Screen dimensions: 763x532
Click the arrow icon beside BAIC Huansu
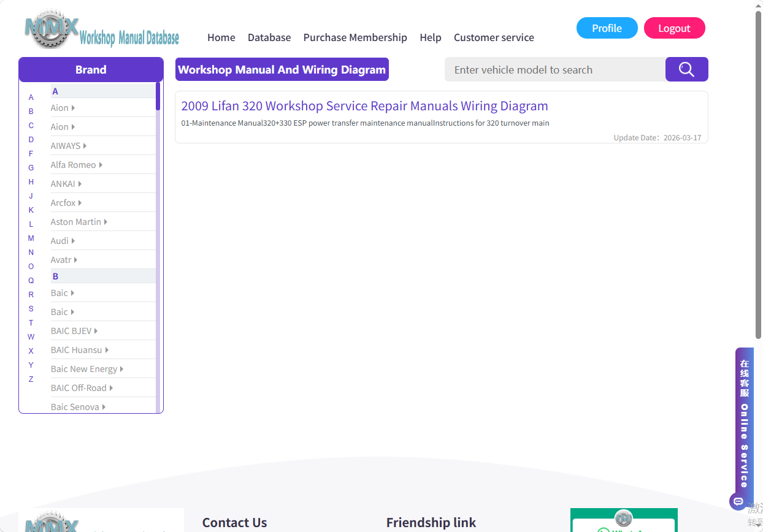click(x=107, y=350)
